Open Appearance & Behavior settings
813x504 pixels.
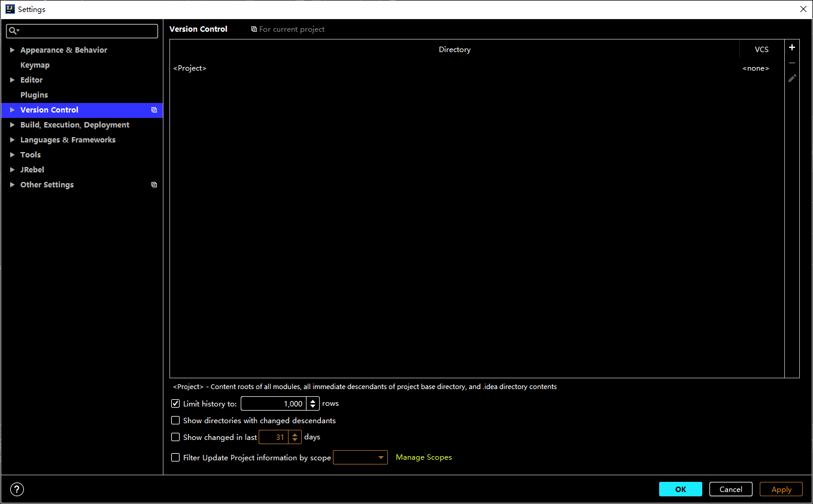pyautogui.click(x=64, y=50)
